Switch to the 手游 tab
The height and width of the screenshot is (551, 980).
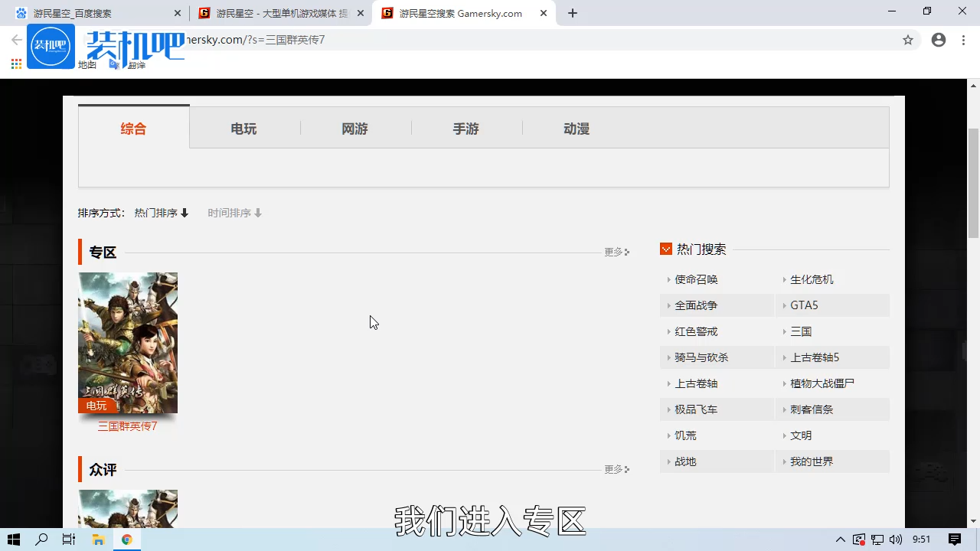[x=465, y=129]
